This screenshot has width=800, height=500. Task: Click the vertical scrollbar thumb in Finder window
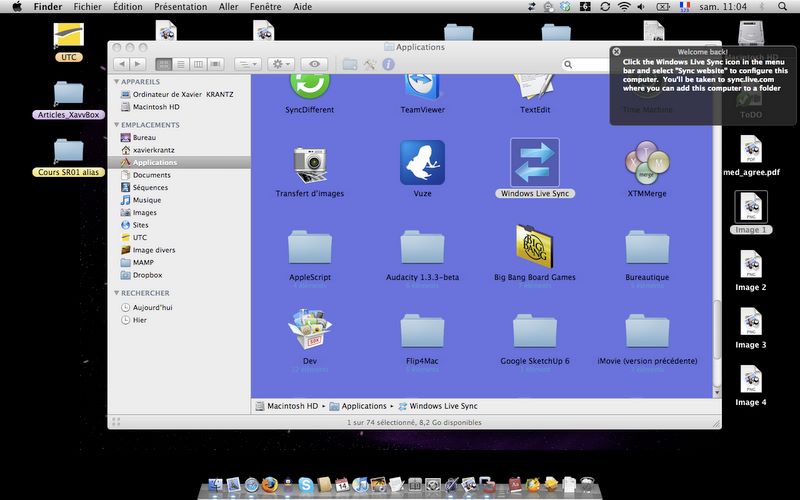717,329
